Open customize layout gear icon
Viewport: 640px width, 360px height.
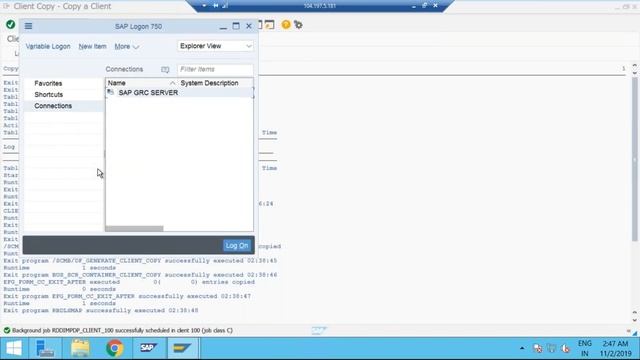point(298,25)
